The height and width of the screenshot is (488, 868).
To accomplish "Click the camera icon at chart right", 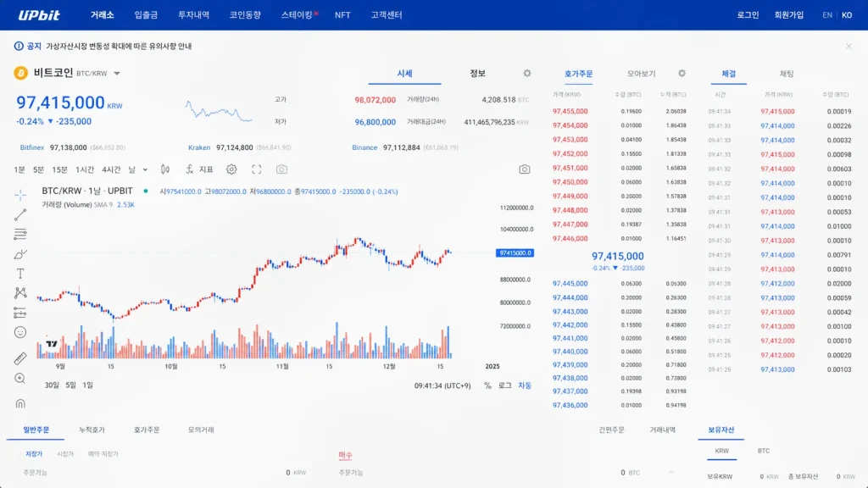I will tap(524, 169).
